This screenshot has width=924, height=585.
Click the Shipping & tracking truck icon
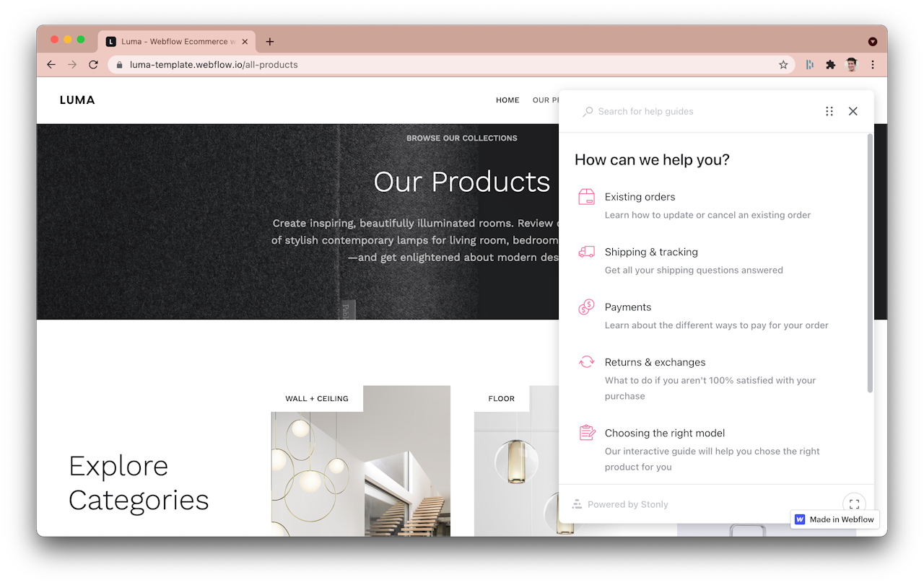(587, 252)
